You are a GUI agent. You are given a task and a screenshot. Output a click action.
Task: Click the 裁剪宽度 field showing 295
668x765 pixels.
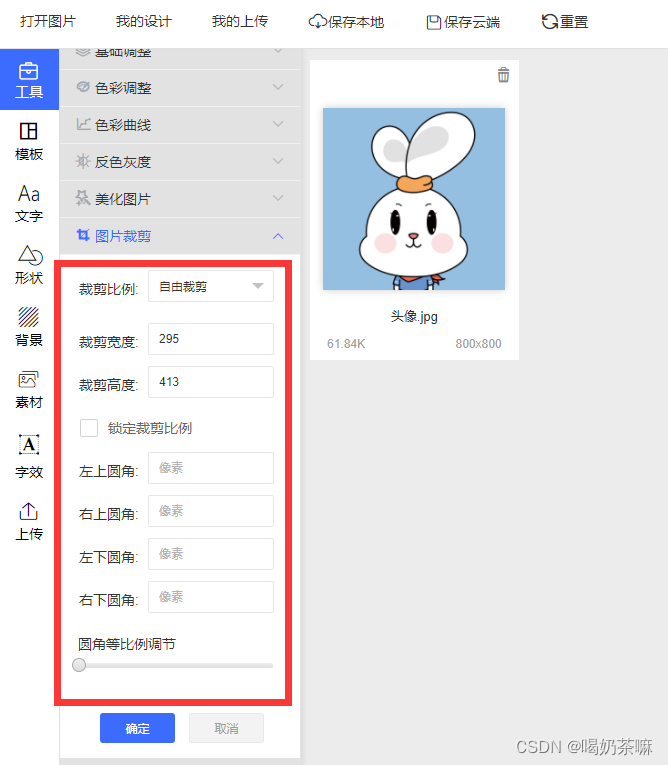coord(211,339)
